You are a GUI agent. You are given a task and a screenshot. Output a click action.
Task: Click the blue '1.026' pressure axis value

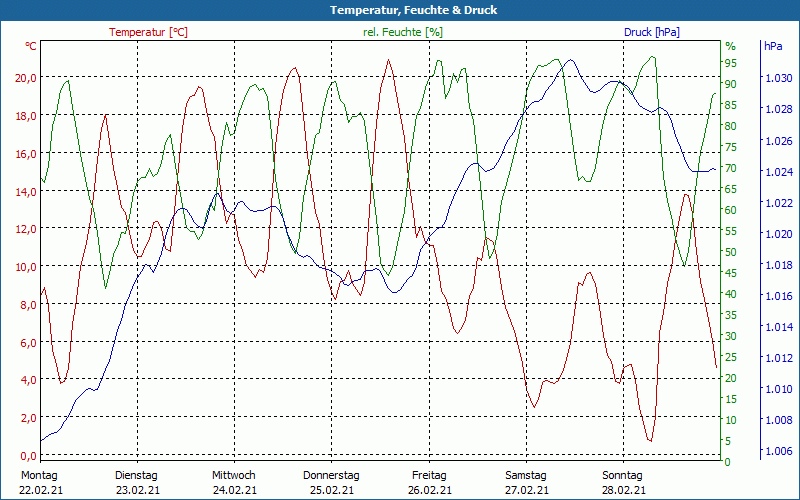coord(779,140)
